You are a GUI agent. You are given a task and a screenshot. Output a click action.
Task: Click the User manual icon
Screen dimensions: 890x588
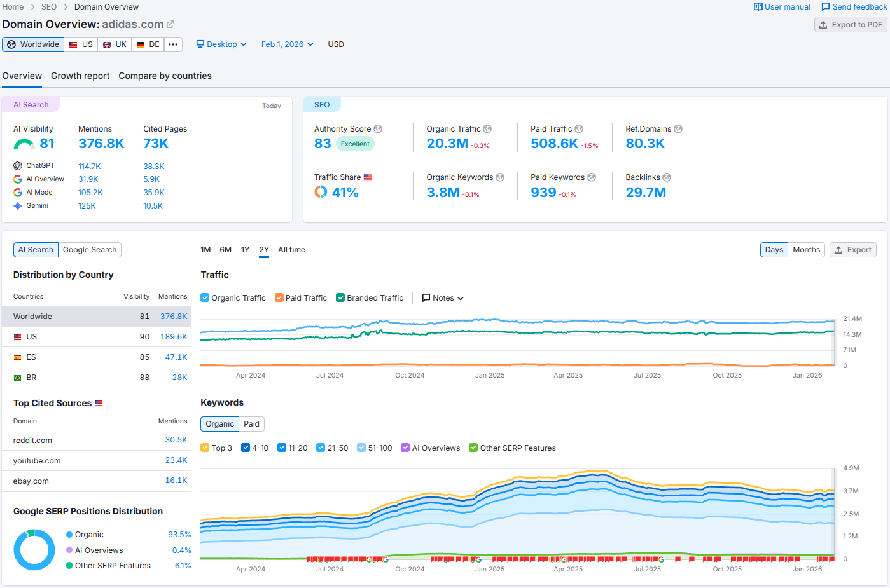point(758,6)
